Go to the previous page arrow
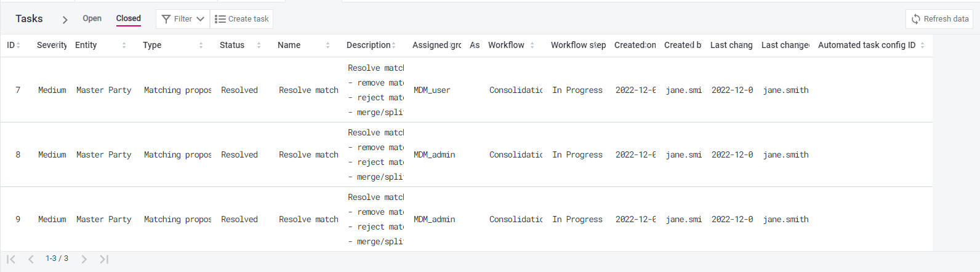The height and width of the screenshot is (272, 980). coord(31,259)
